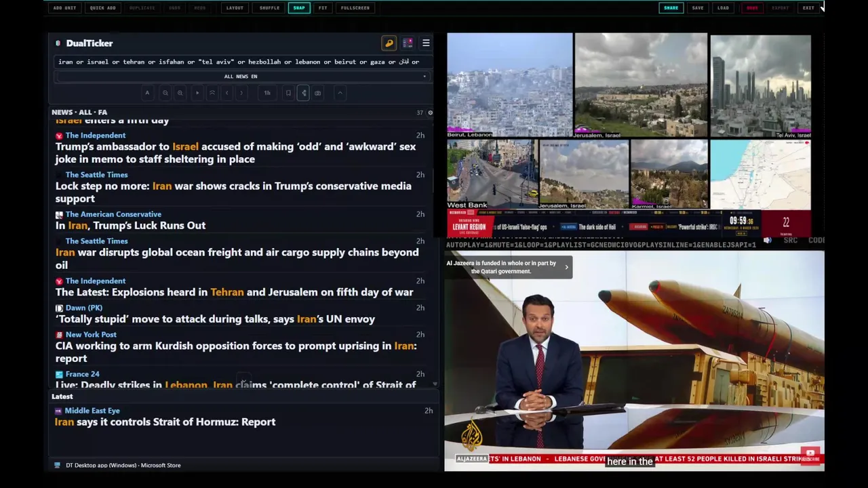Expand the Al Jazeera Qatari funding notice
868x488 pixels.
coord(509,267)
